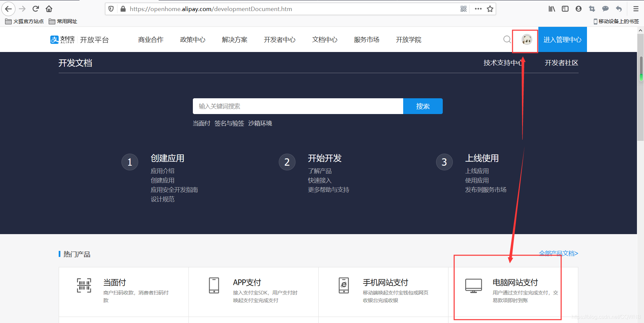Click the undo arrow toolbar icon
Image resolution: width=644 pixels, height=323 pixels.
(x=619, y=9)
